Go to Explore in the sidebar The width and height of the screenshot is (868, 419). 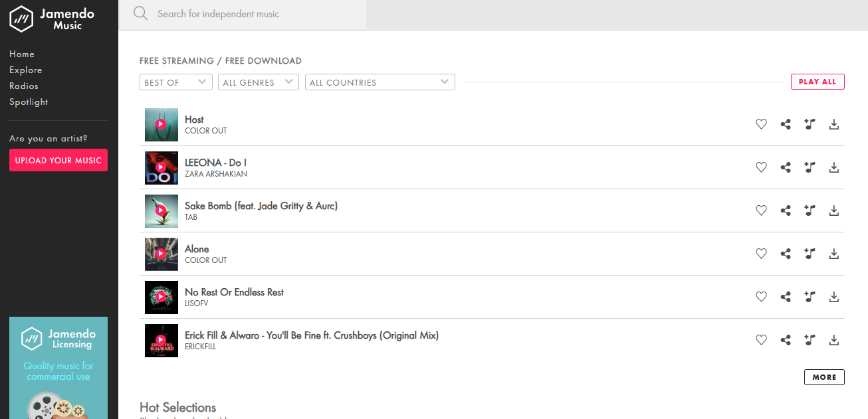coord(26,70)
